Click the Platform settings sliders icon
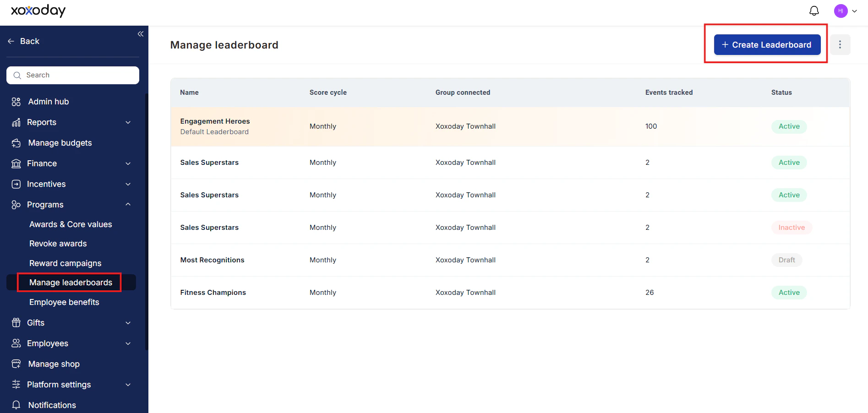Screen dimensions: 868x413 click(x=16, y=385)
